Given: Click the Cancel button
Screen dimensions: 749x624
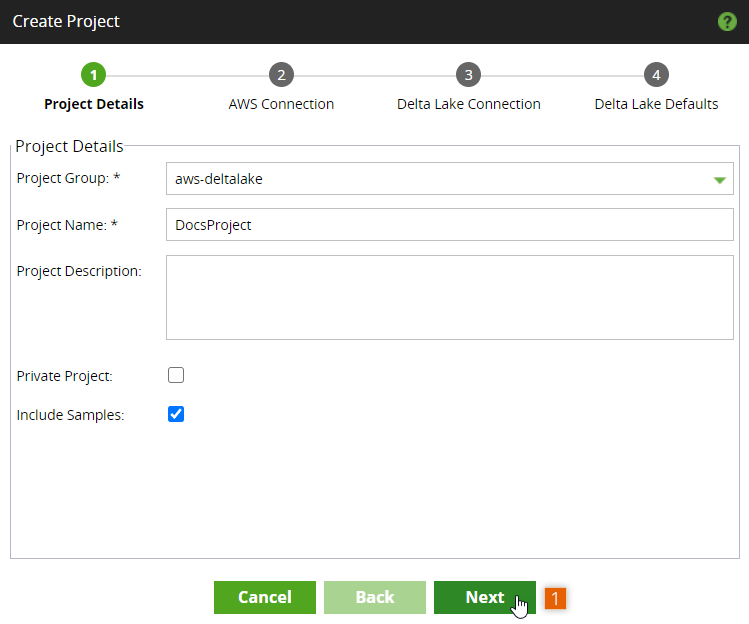Looking at the screenshot, I should coord(265,597).
